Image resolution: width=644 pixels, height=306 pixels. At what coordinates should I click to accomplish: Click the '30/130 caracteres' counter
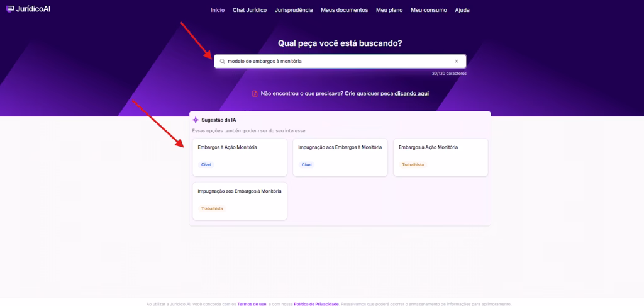pyautogui.click(x=449, y=74)
